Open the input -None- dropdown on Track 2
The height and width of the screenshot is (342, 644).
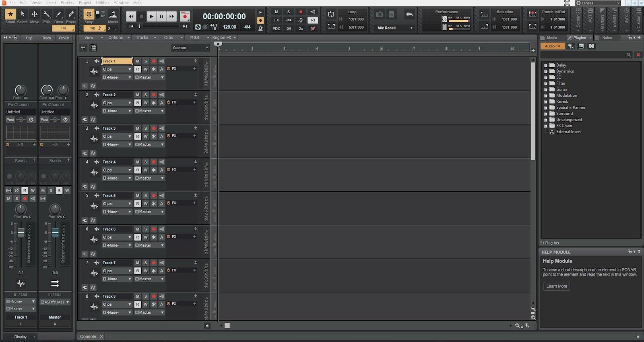coord(117,111)
